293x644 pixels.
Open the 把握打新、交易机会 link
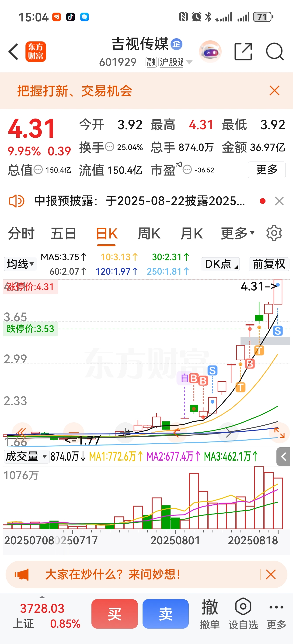click(75, 91)
